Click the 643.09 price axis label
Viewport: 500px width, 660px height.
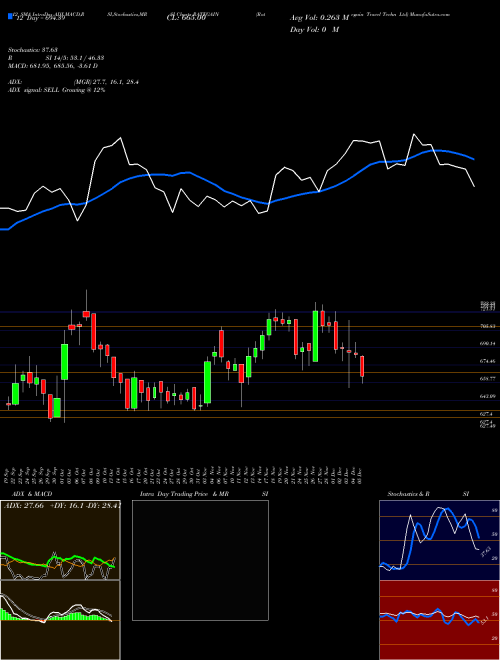pyautogui.click(x=487, y=397)
